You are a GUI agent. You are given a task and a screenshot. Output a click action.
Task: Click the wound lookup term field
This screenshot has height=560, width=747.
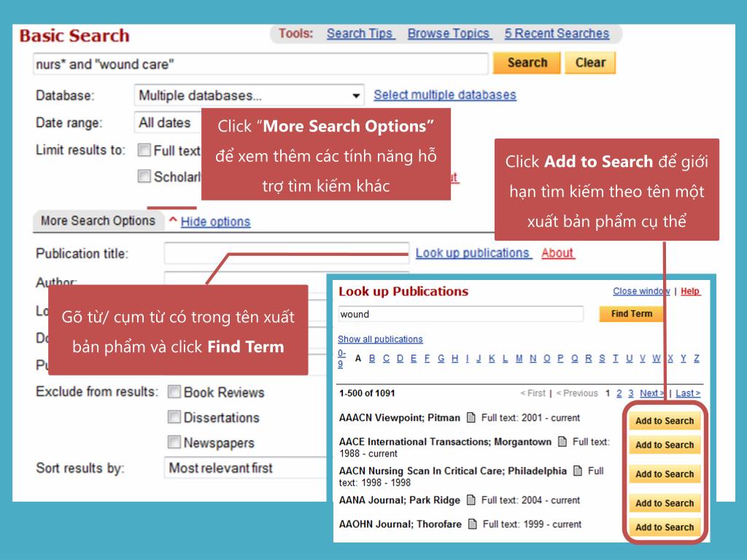(x=461, y=314)
